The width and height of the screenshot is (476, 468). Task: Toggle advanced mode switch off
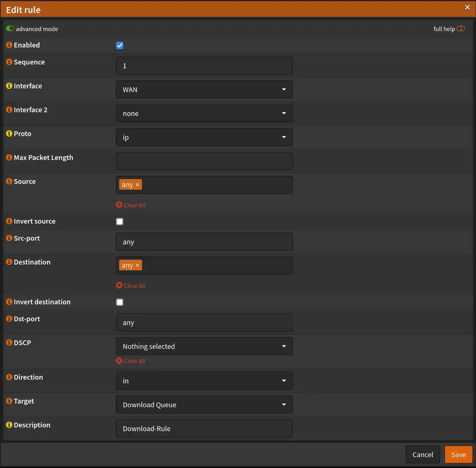10,29
